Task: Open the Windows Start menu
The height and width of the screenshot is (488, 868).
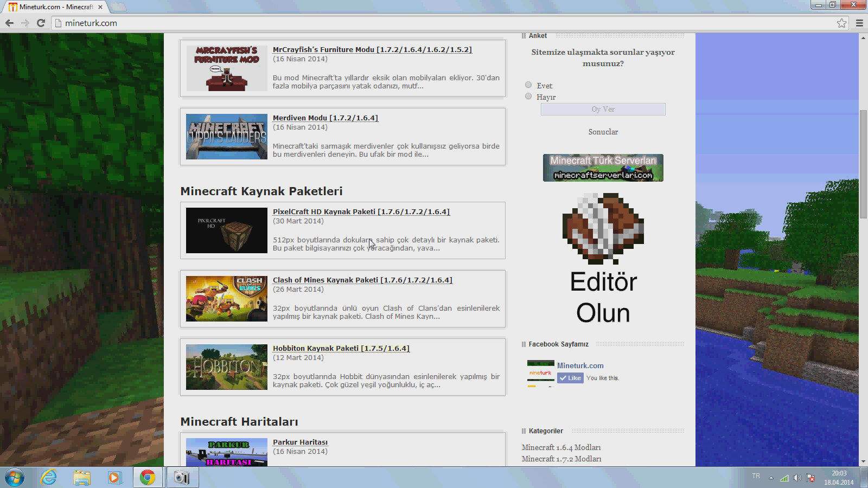Action: click(15, 478)
